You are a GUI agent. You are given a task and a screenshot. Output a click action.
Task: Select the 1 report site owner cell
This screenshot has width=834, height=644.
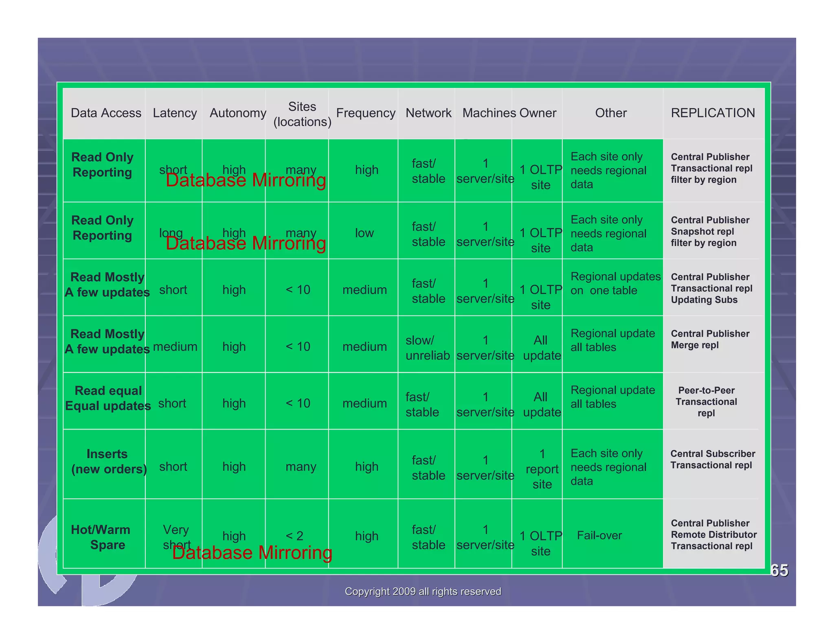pos(542,469)
